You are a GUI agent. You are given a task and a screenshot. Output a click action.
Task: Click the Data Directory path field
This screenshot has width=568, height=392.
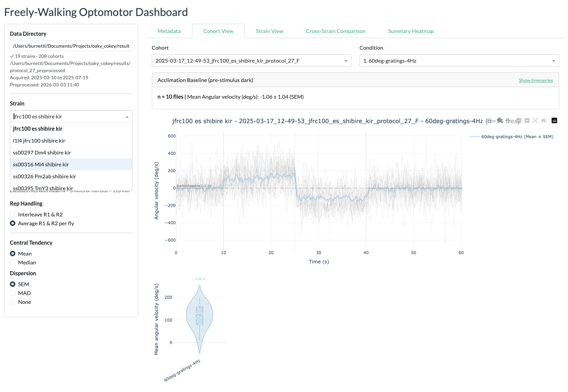pos(71,46)
